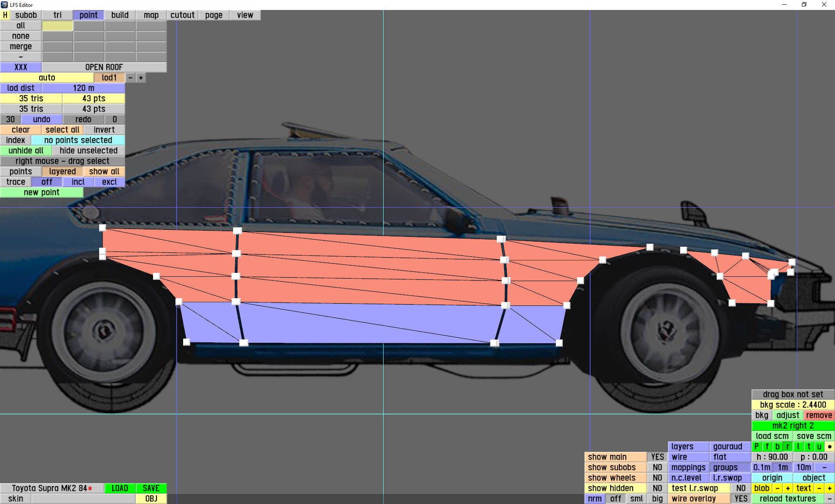
Task: Select the 'f' front view button
Action: (767, 447)
